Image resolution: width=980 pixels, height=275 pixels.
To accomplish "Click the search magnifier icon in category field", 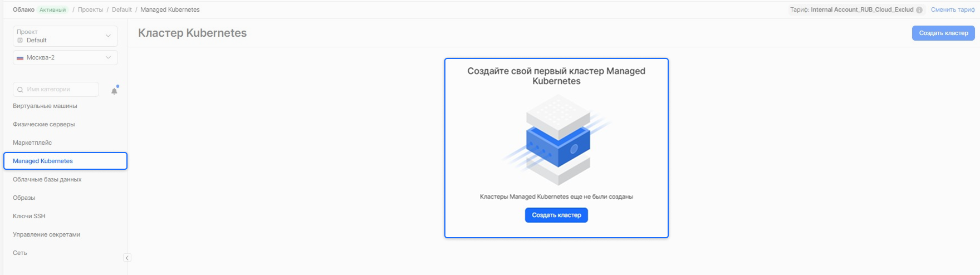I will (x=21, y=90).
